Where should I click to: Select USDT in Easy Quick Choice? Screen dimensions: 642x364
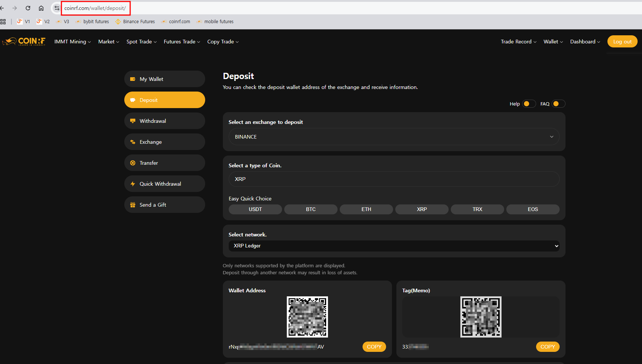click(255, 209)
